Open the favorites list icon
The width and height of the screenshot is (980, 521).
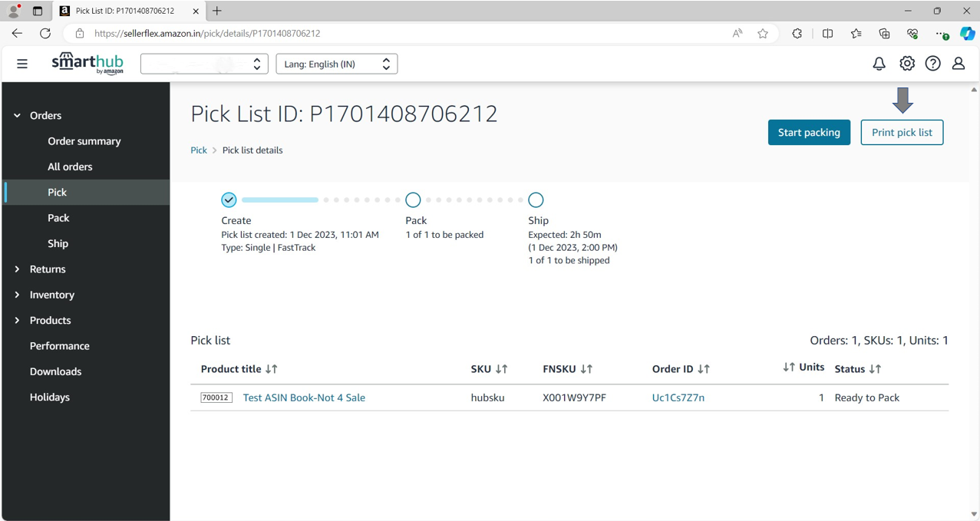[x=856, y=33]
